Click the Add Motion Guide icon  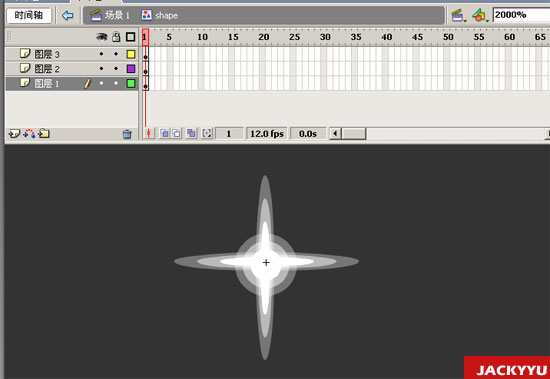(x=29, y=134)
